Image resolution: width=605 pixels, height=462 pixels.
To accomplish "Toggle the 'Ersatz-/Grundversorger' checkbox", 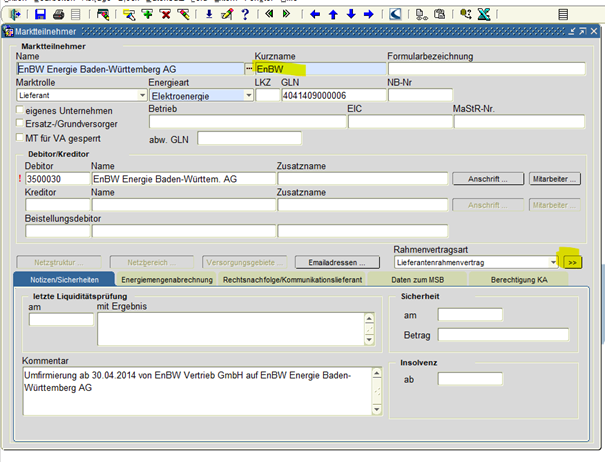I will (19, 122).
